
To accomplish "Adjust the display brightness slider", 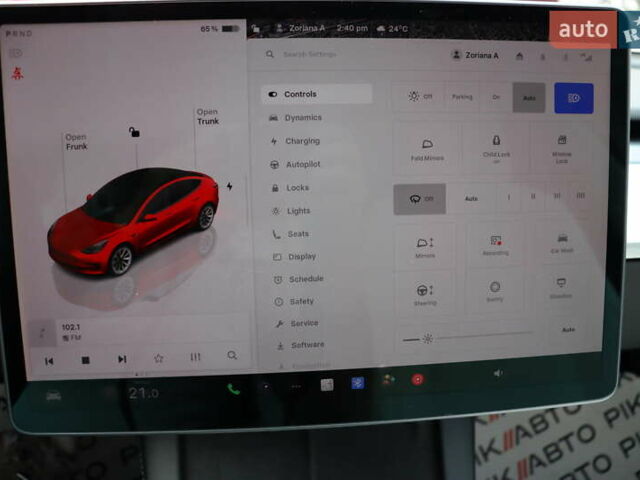I will 468,337.
